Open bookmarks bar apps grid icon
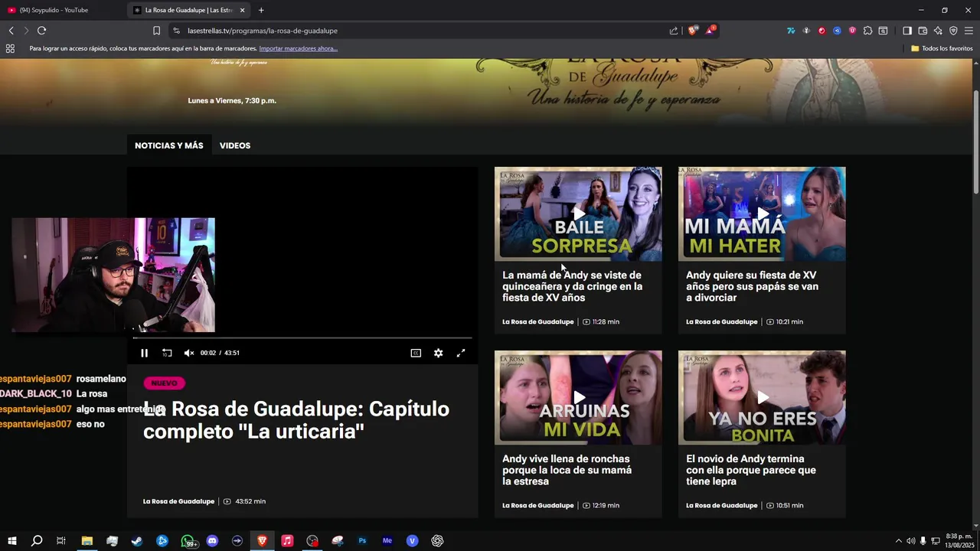The height and width of the screenshot is (551, 980). pyautogui.click(x=10, y=48)
